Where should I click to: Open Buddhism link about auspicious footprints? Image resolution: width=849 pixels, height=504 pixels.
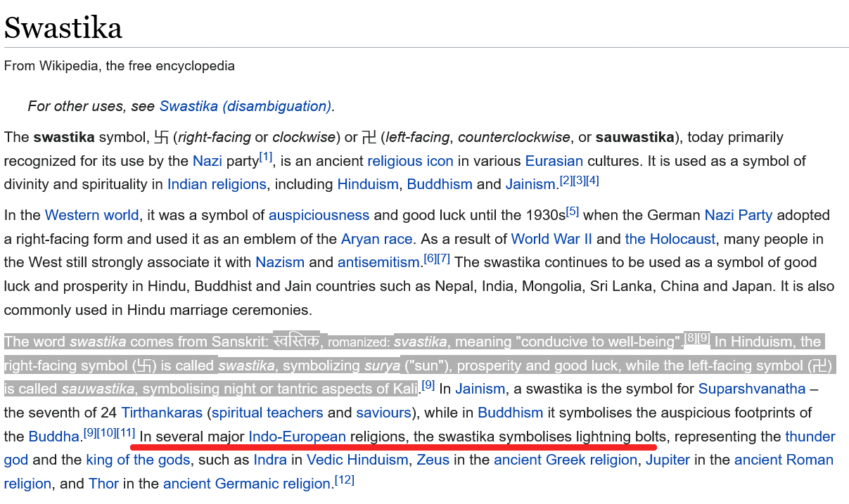coord(511,413)
